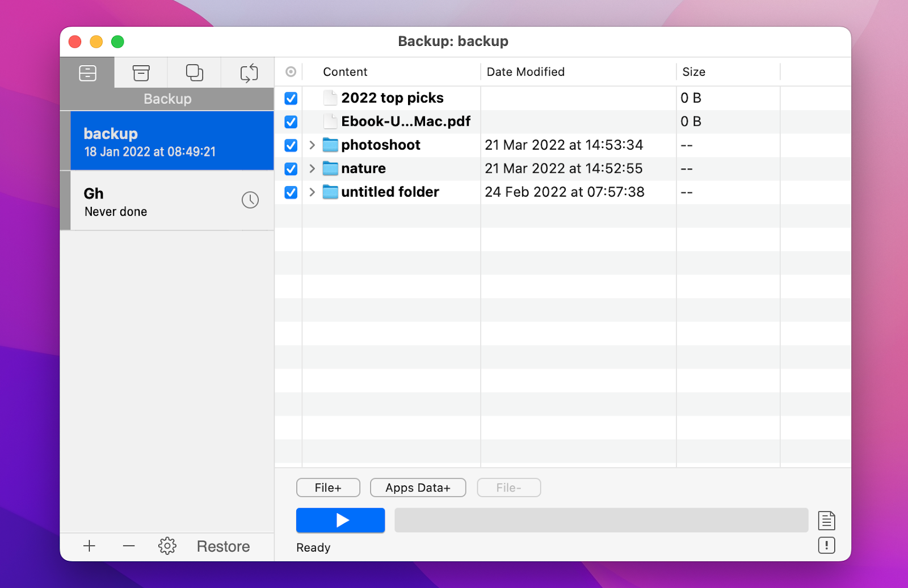Uncheck the untitled folder checkbox

click(291, 192)
